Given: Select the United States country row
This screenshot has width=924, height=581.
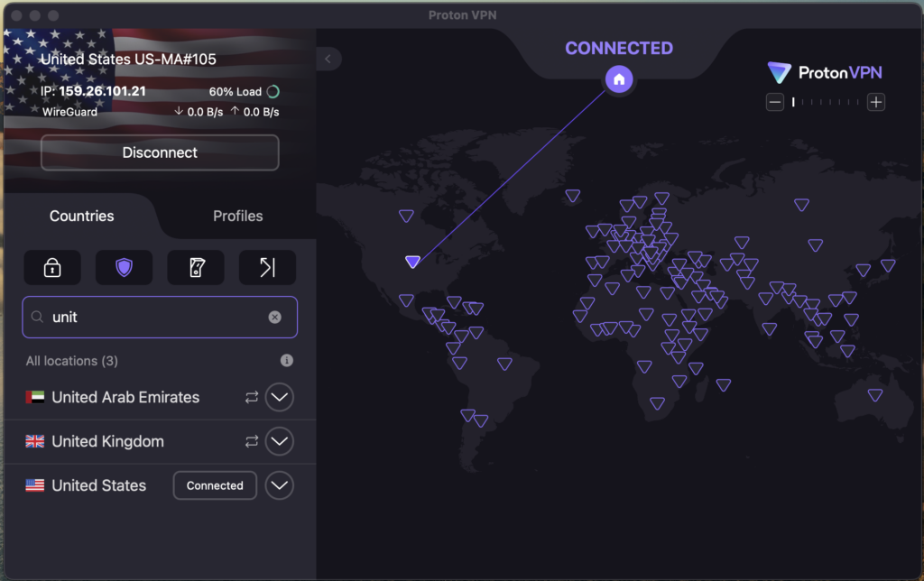Looking at the screenshot, I should tap(160, 485).
